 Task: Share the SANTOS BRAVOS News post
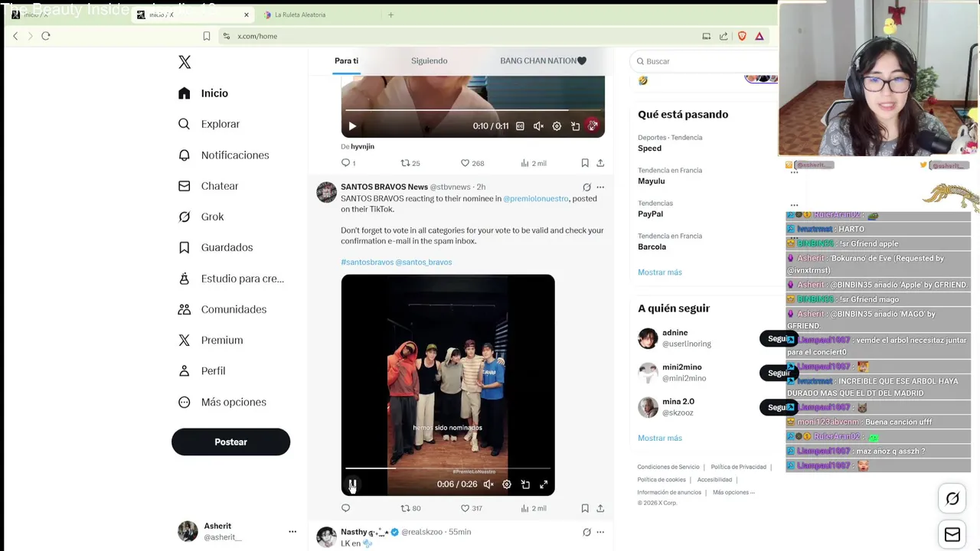(600, 508)
